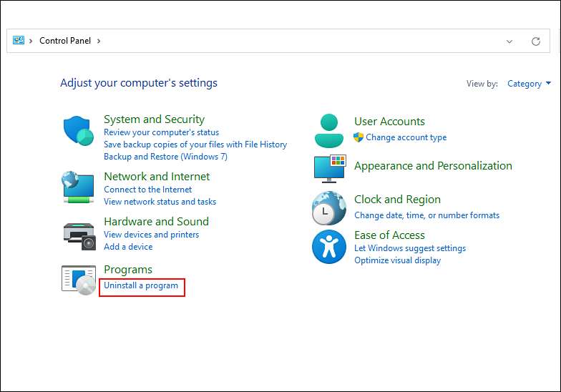Click the Clock and Region globe icon
The width and height of the screenshot is (561, 392).
(329, 207)
